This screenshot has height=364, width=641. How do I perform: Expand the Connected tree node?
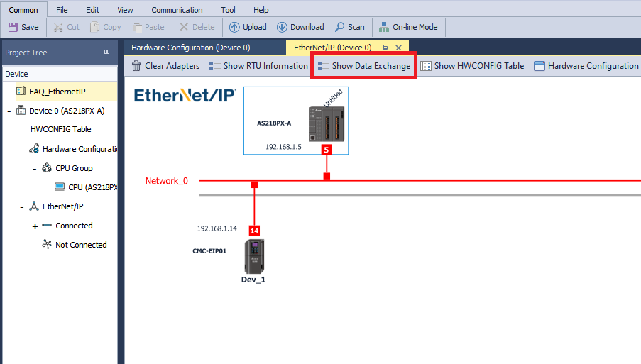pos(35,226)
